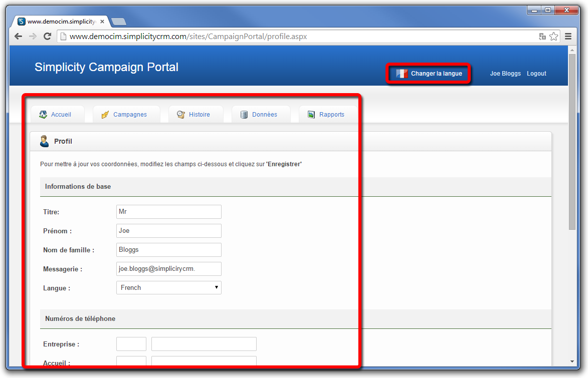The width and height of the screenshot is (588, 378).
Task: Click Changer la langue button
Action: click(428, 74)
